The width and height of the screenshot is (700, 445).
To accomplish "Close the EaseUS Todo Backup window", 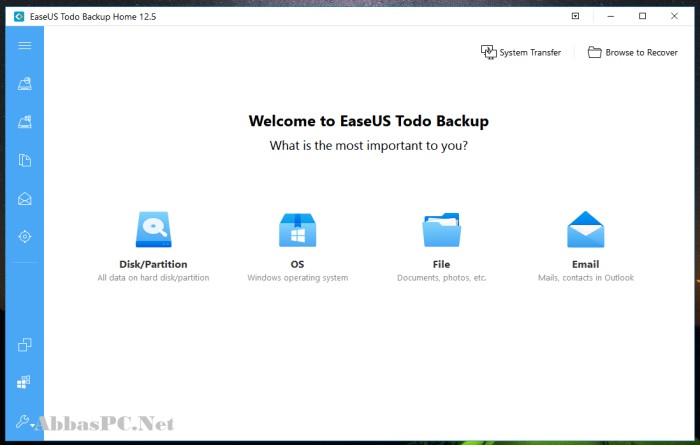I will point(674,16).
